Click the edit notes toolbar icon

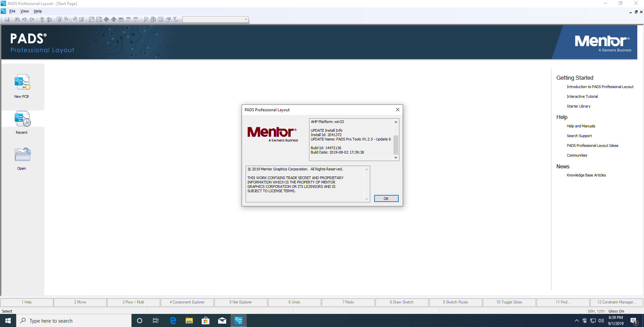tap(99, 19)
